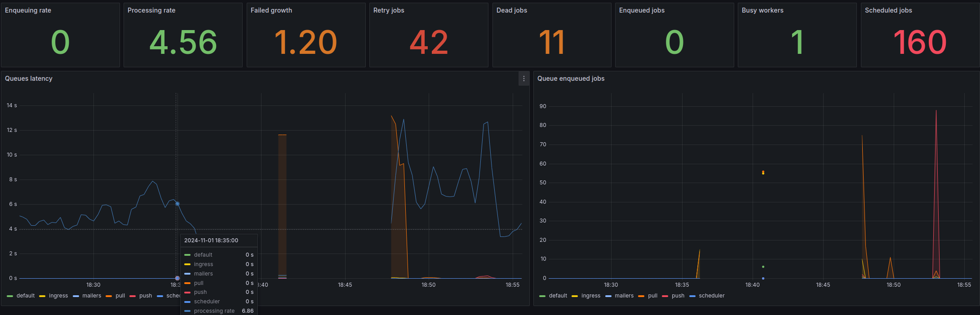Expand the Queues latency panel title menu
980x315 pixels.
(29, 79)
